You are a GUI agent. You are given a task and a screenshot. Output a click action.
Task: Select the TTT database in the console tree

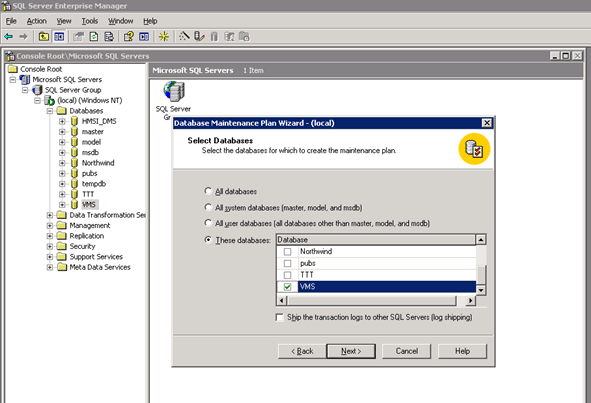point(88,194)
